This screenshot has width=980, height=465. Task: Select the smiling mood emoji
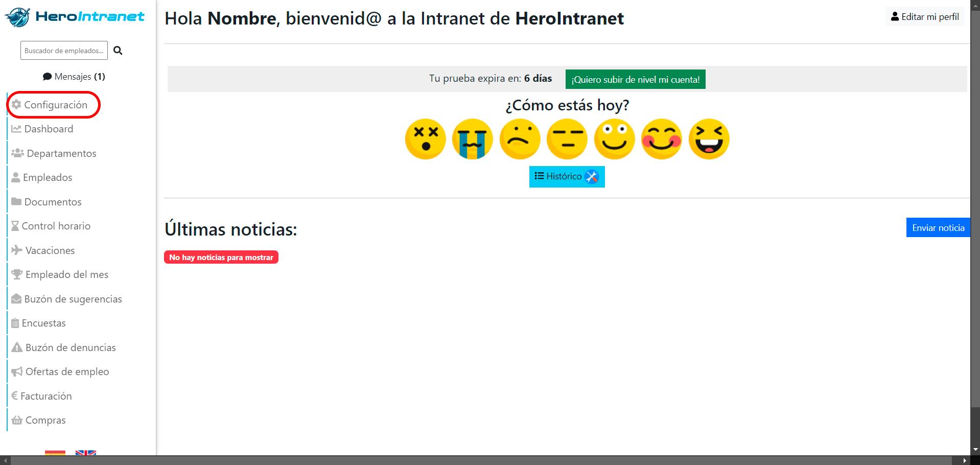coord(615,139)
